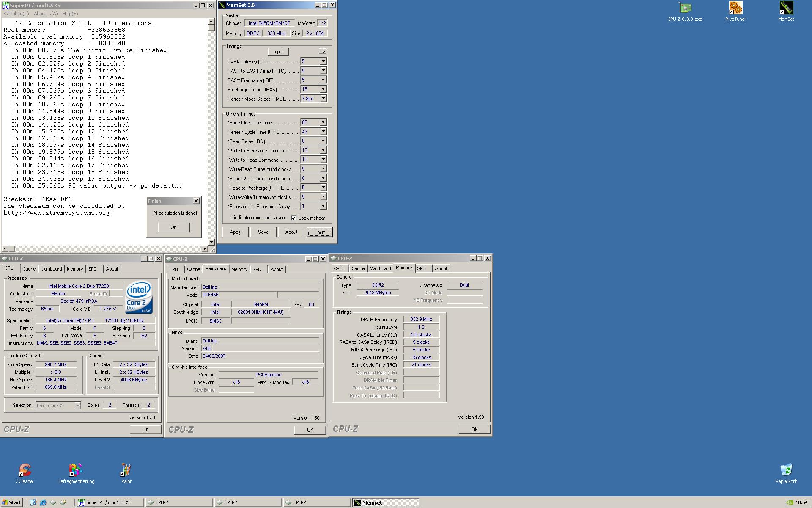Screen dimensions: 812x508
Task: Open Refresh Mode Select dropdown
Action: (323, 99)
